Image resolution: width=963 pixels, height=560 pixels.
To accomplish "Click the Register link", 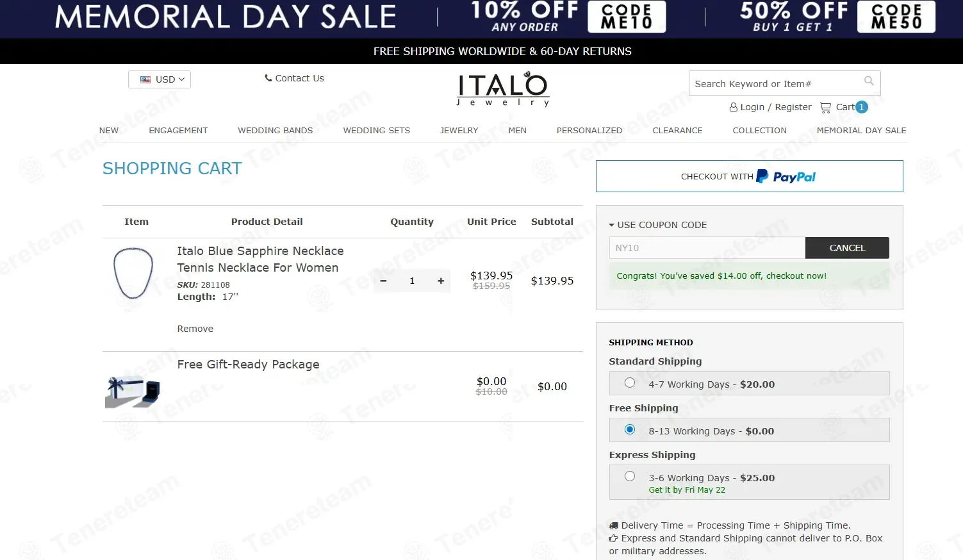I will (x=793, y=107).
